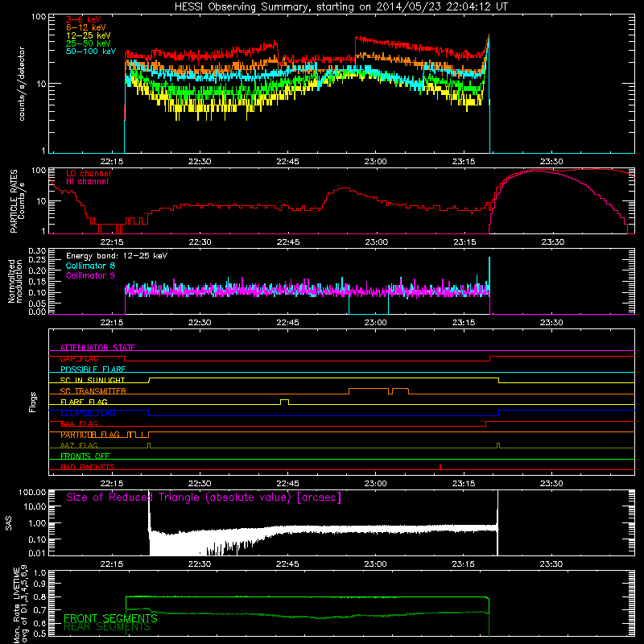Click the cyan modulation spike near 23:19
644x644 pixels.
tap(489, 273)
